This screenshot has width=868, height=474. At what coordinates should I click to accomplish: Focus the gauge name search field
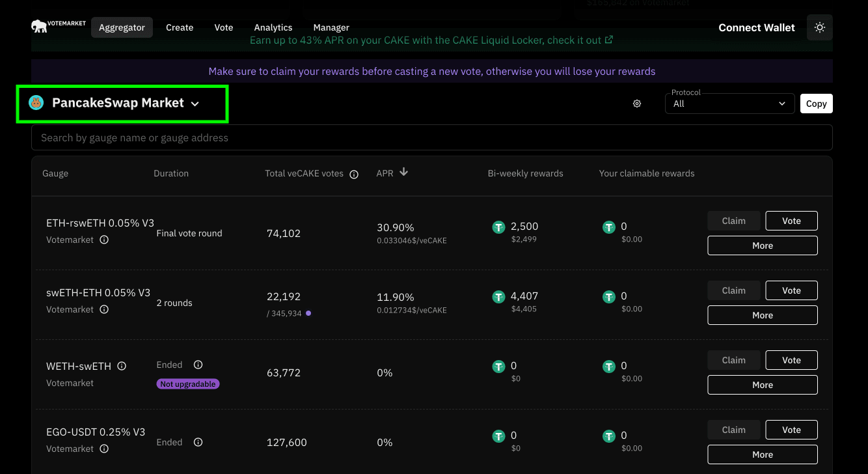coord(431,137)
